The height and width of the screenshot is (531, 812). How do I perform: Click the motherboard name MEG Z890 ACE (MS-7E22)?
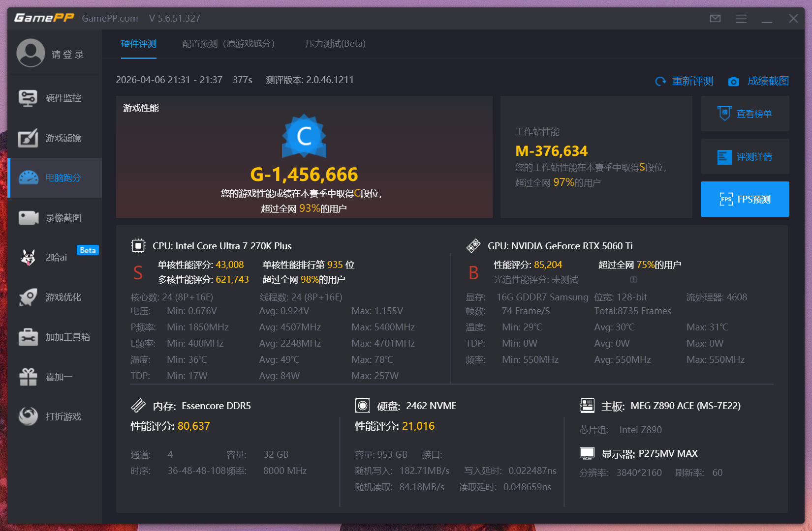686,406
